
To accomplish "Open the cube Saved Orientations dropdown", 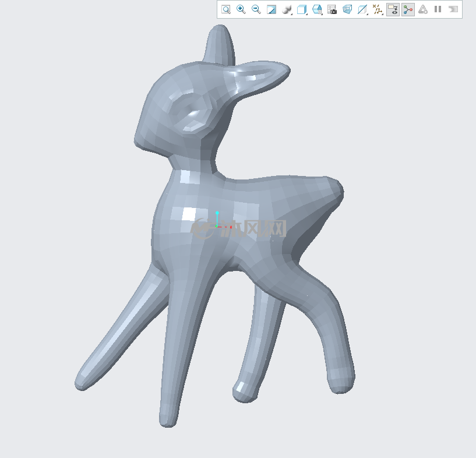I will point(302,9).
